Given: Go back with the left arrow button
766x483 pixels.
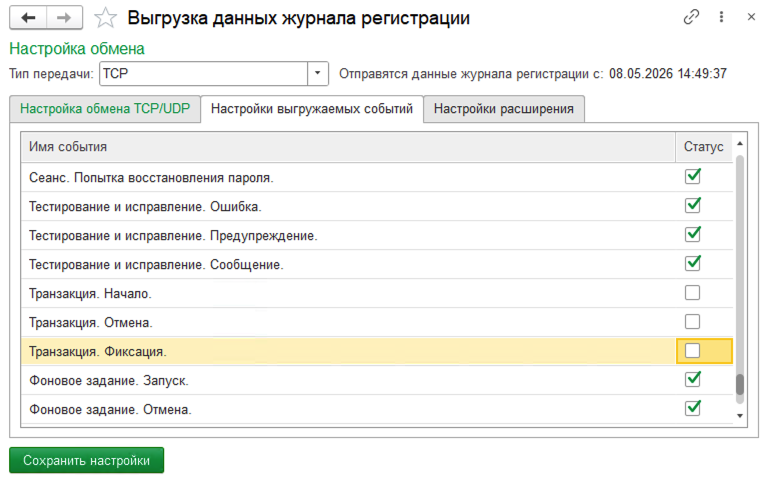Looking at the screenshot, I should [x=28, y=18].
